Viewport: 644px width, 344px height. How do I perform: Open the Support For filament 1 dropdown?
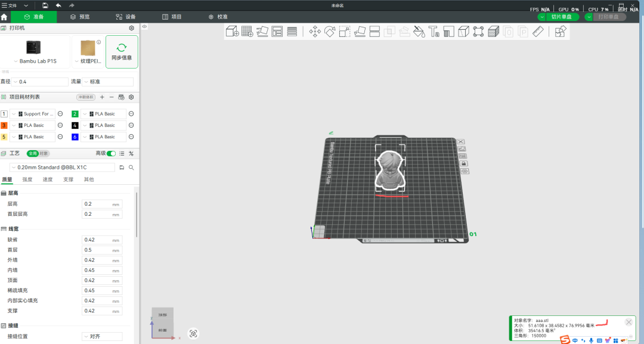(32, 114)
